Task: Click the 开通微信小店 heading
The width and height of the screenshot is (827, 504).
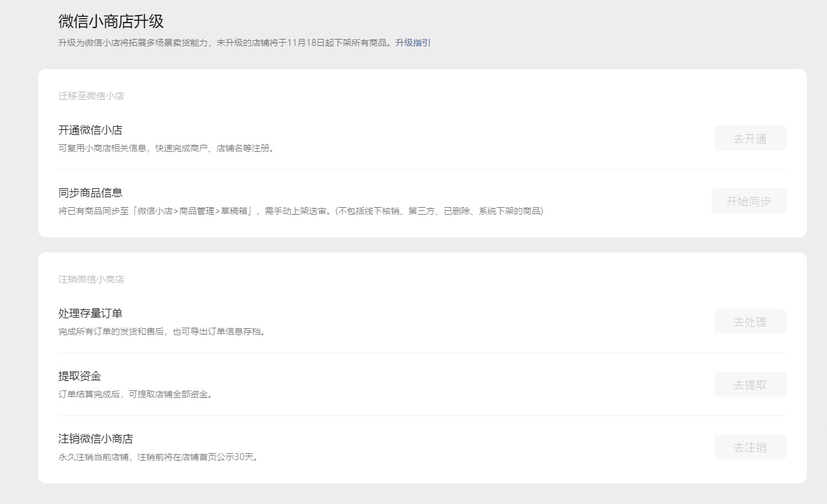Action: click(x=90, y=130)
